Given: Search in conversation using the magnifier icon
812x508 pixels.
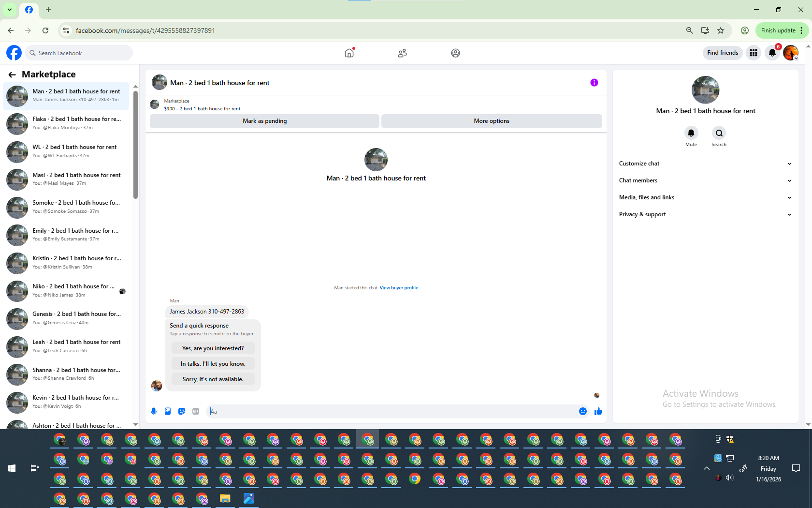Looking at the screenshot, I should (719, 133).
